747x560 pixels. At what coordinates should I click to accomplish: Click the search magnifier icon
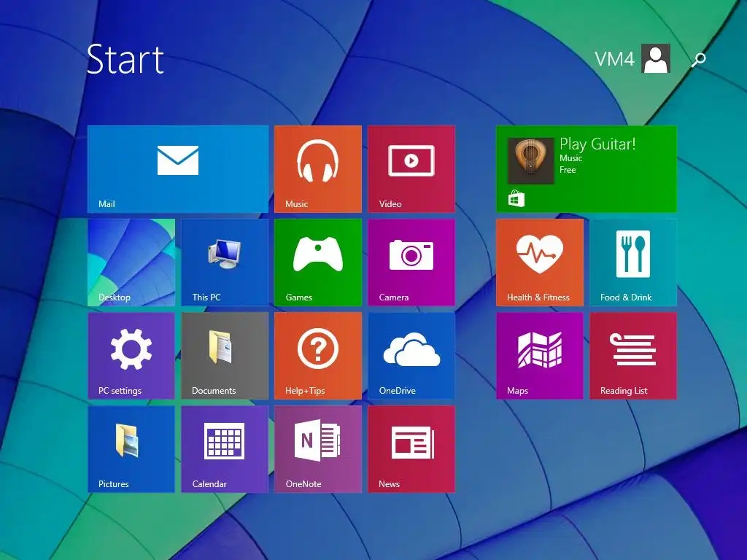point(699,60)
